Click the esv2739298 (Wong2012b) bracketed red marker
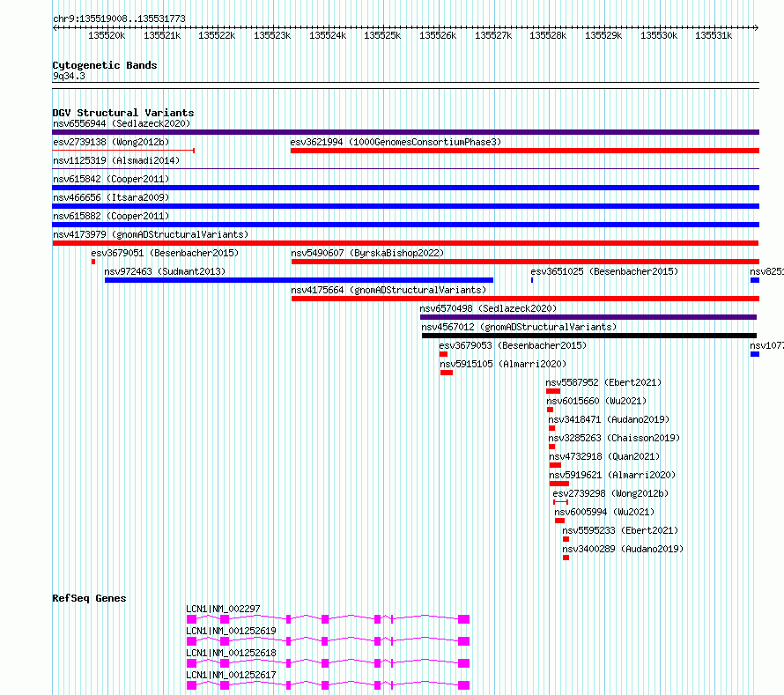 [560, 502]
